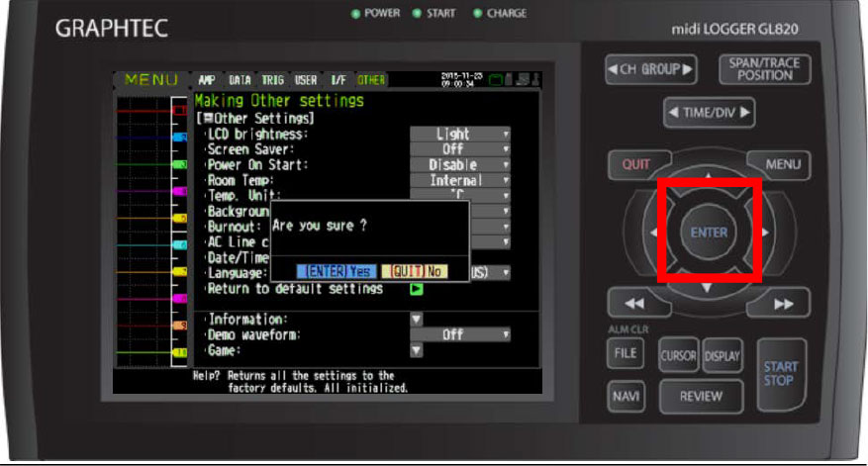Click the 'Are you sure ?' message
Image resolution: width=868 pixels, height=466 pixels.
coord(319,226)
